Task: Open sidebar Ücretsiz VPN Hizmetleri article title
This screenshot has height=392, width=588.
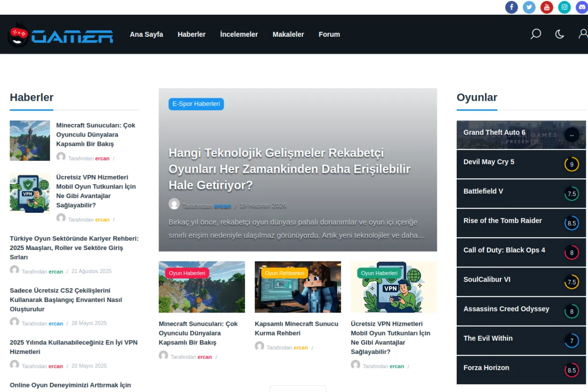Action: coord(96,191)
